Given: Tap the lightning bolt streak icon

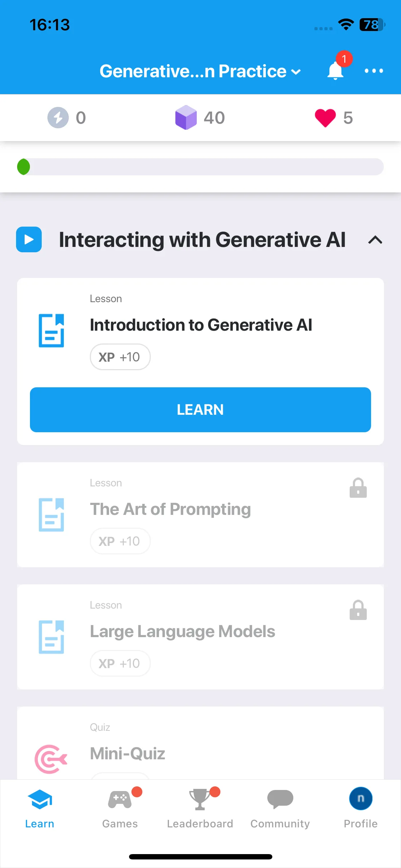Looking at the screenshot, I should [x=58, y=118].
